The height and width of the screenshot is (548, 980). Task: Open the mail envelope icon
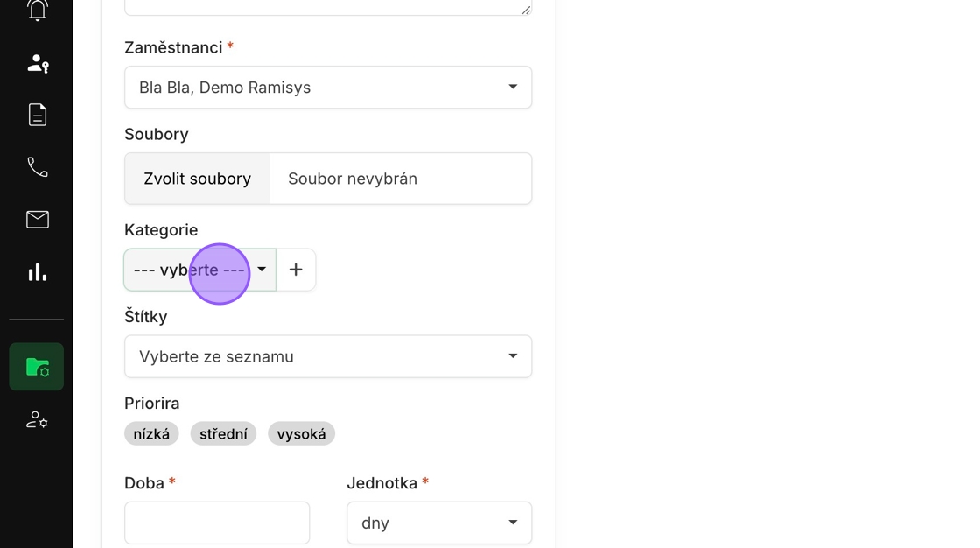tap(38, 220)
